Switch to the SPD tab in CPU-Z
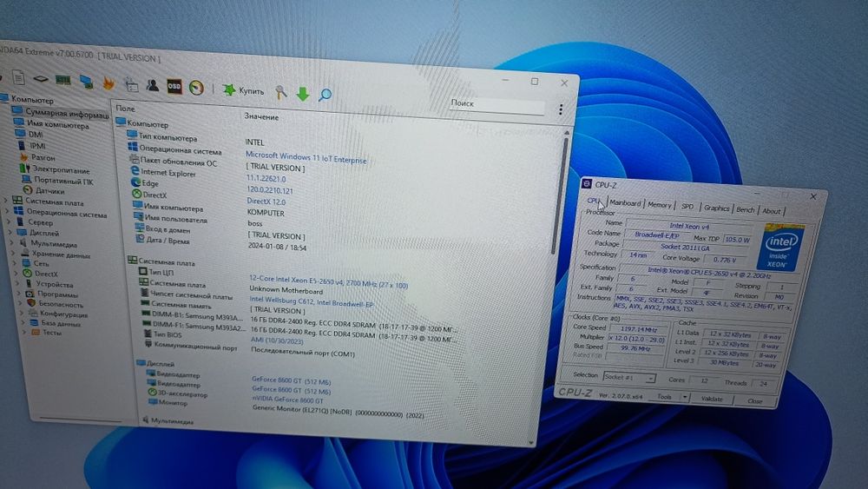 pos(687,206)
